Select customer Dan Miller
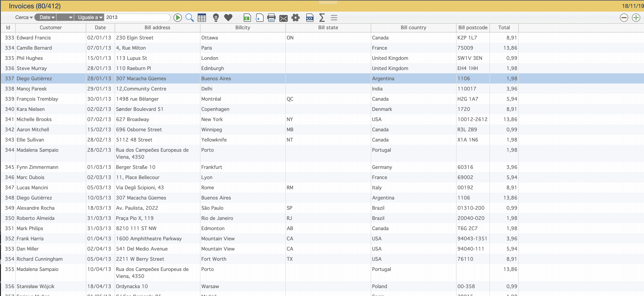644x296 pixels. (28, 249)
